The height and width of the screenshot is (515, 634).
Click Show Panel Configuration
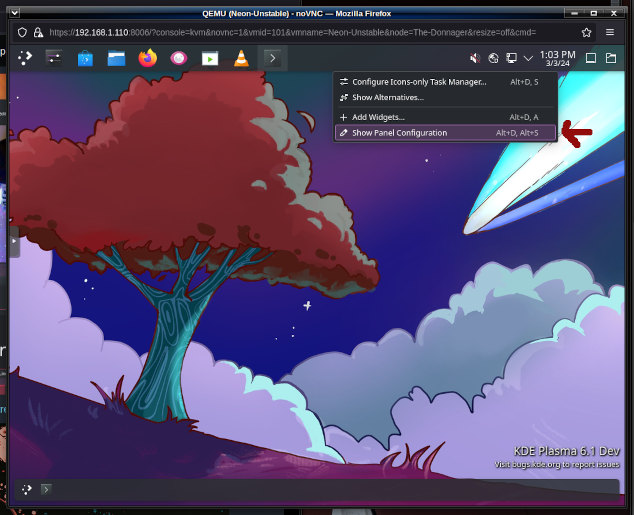pyautogui.click(x=446, y=133)
